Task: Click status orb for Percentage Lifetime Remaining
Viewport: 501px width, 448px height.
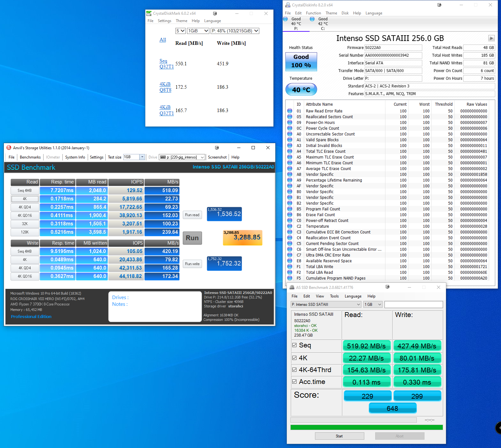Action: [x=290, y=180]
